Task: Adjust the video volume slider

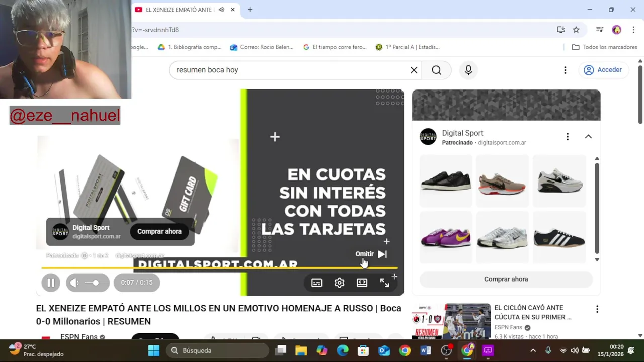Action: click(92, 283)
